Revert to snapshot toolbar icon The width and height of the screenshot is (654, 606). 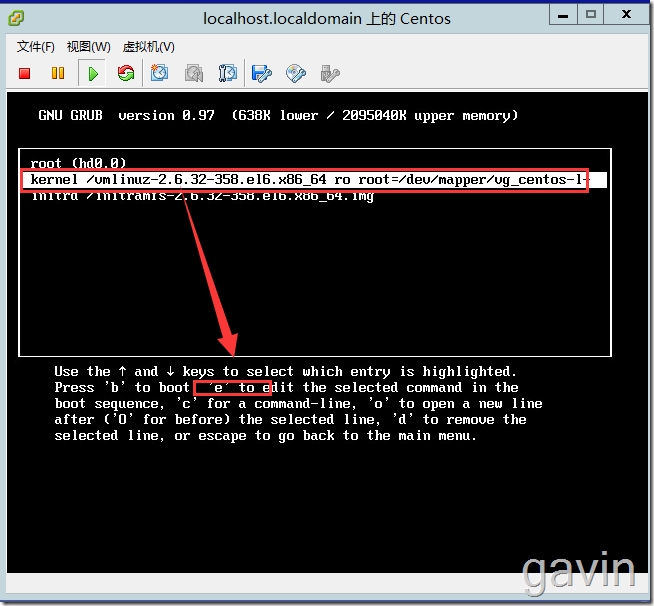(x=194, y=73)
